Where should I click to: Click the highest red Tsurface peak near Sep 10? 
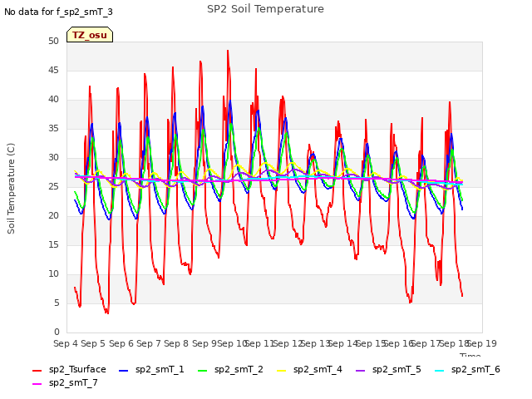(x=228, y=51)
